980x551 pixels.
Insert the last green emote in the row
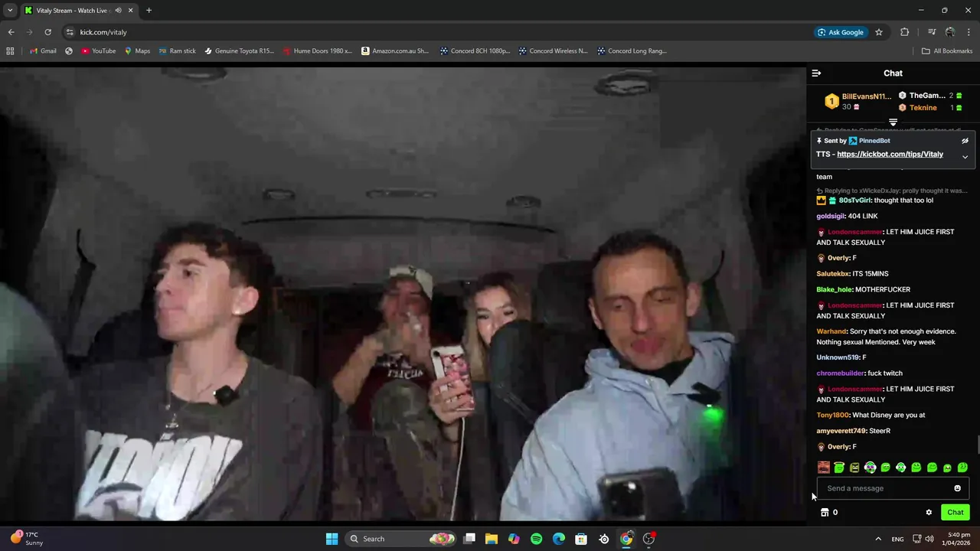pyautogui.click(x=962, y=468)
